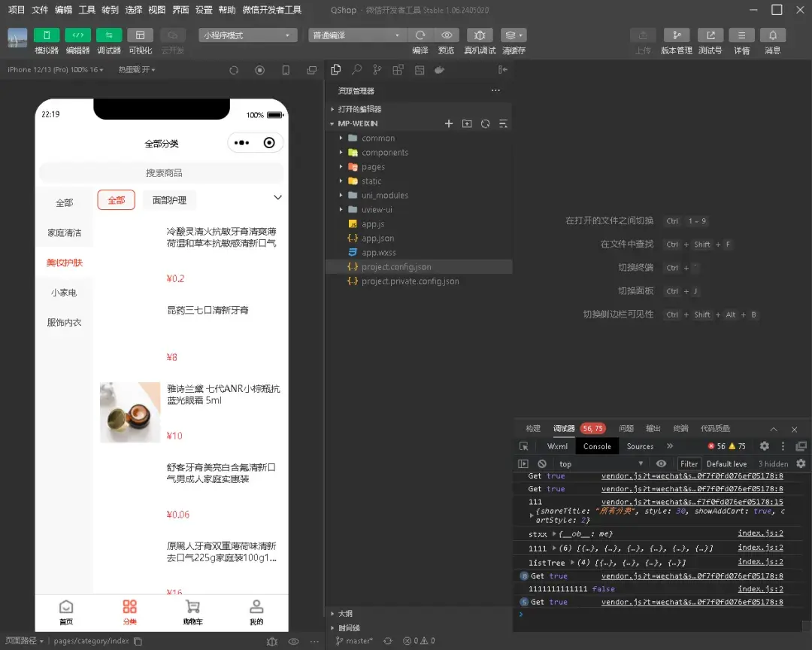Click the New File icon in MP-WEIXIN explorer

449,123
